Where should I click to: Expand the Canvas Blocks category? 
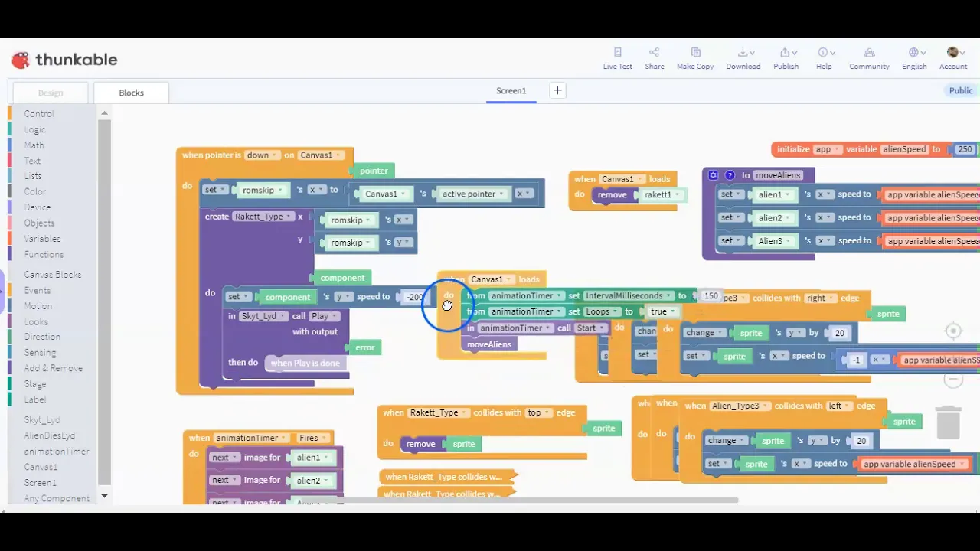[53, 274]
